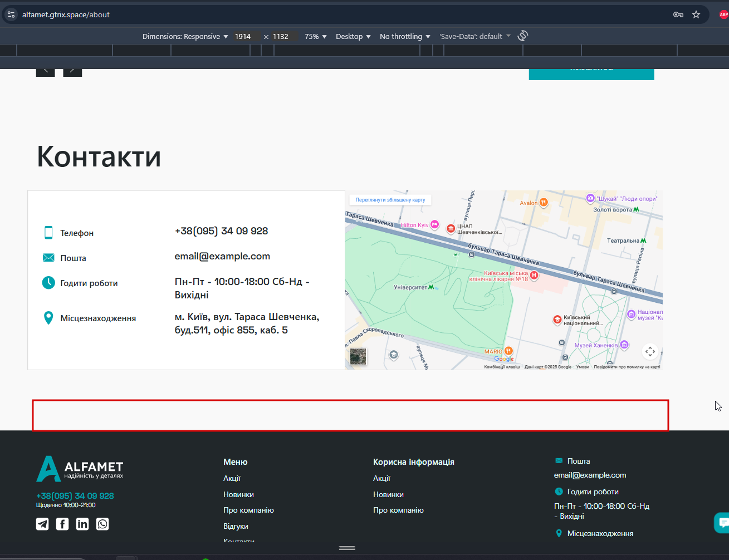
Task: Click 'Комбінації клавіш' on the map
Action: tap(502, 367)
